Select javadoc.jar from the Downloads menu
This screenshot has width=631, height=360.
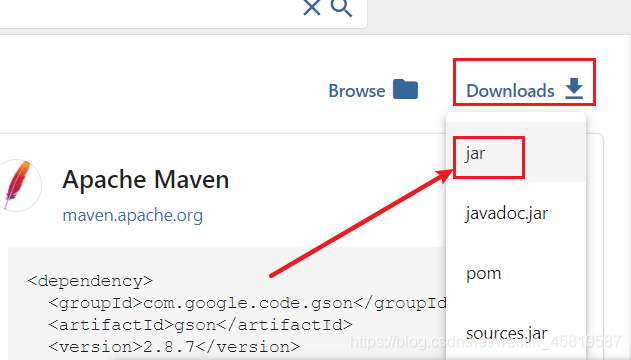(516, 213)
